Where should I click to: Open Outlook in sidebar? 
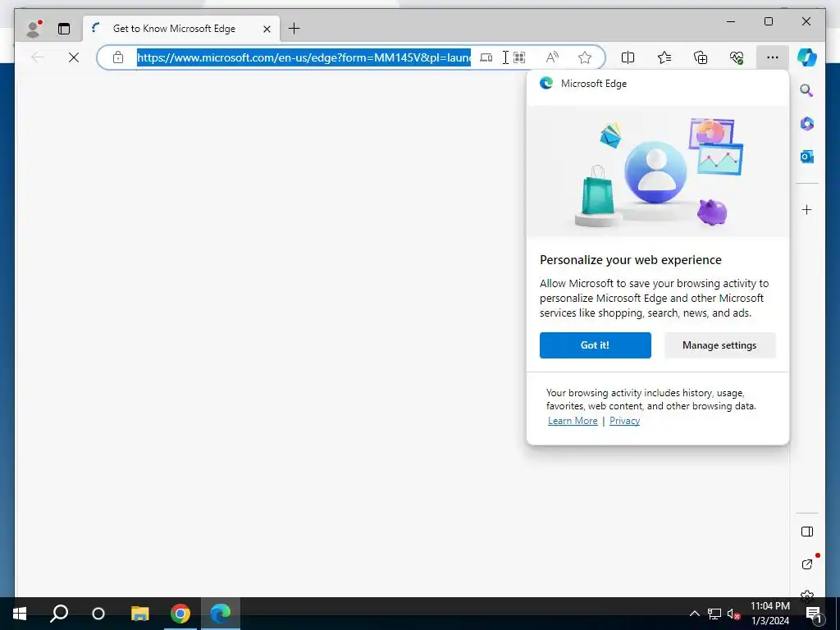(807, 157)
